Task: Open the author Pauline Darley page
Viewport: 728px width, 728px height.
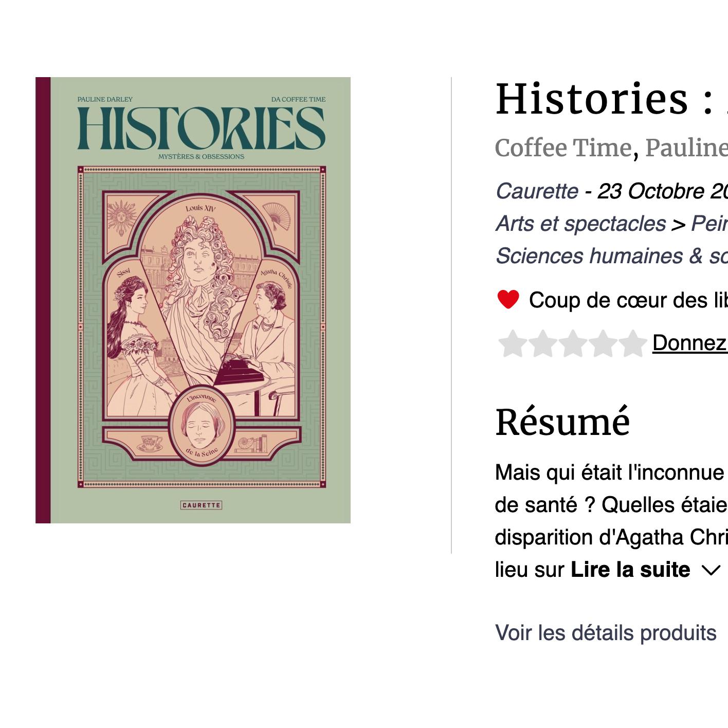Action: point(688,149)
